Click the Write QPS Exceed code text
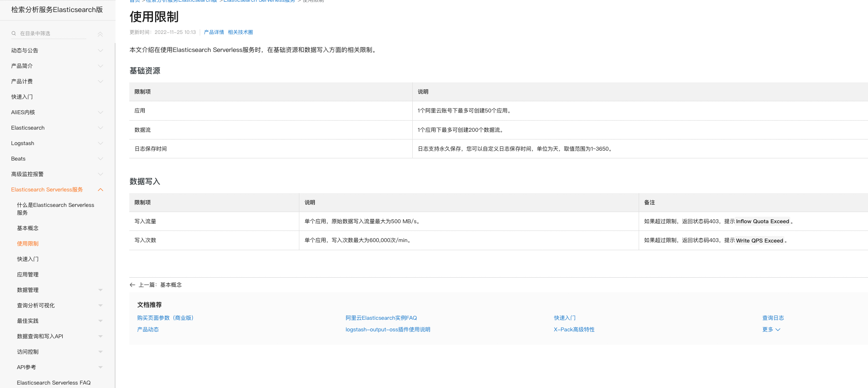868x388 pixels. tap(760, 241)
